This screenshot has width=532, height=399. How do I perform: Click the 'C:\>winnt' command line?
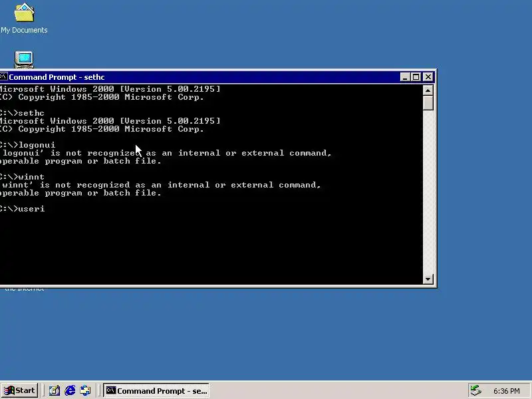pos(22,177)
